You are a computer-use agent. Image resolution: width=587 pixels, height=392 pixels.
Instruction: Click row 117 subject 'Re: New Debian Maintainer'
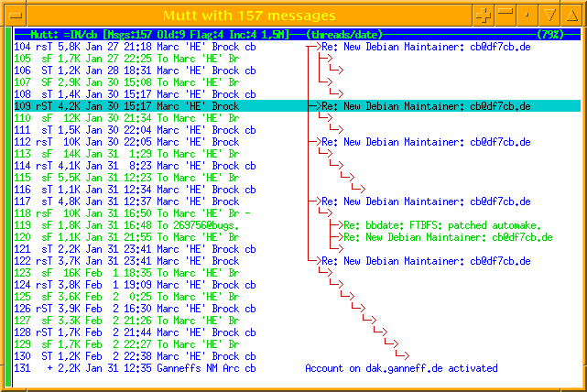tap(426, 201)
